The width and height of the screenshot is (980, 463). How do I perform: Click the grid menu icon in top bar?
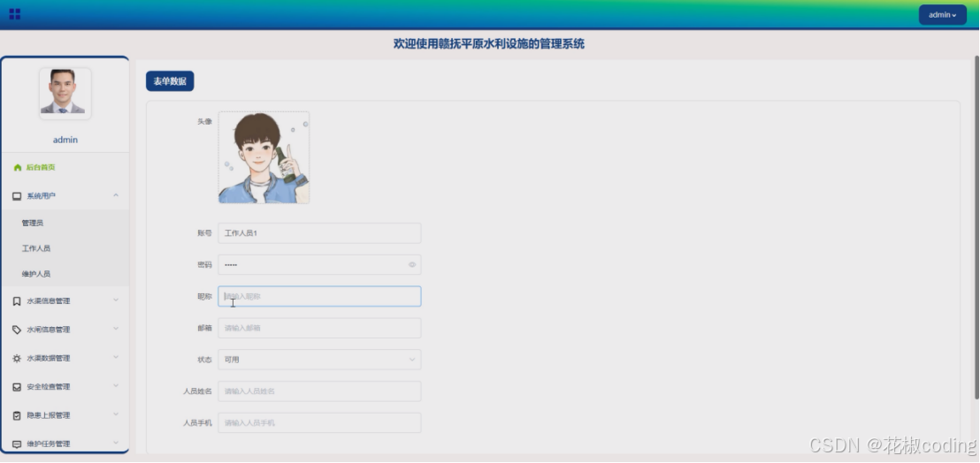15,14
